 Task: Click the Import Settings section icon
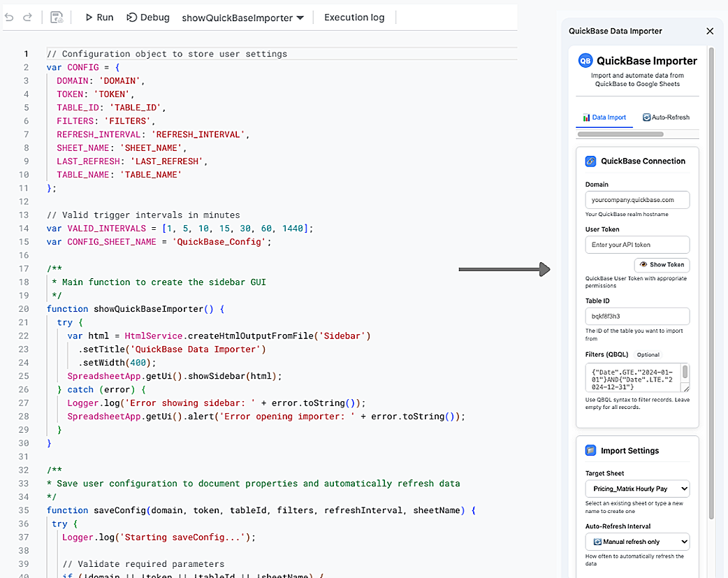click(x=590, y=450)
